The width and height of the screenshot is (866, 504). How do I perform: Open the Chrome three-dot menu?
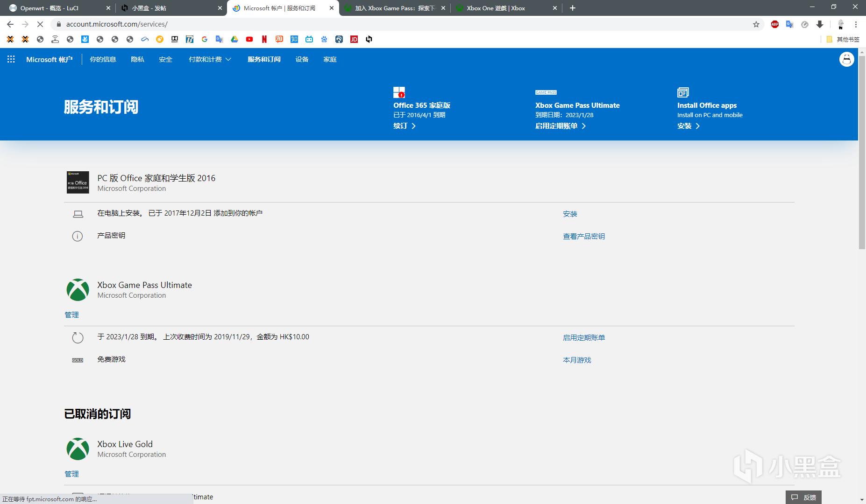click(856, 24)
